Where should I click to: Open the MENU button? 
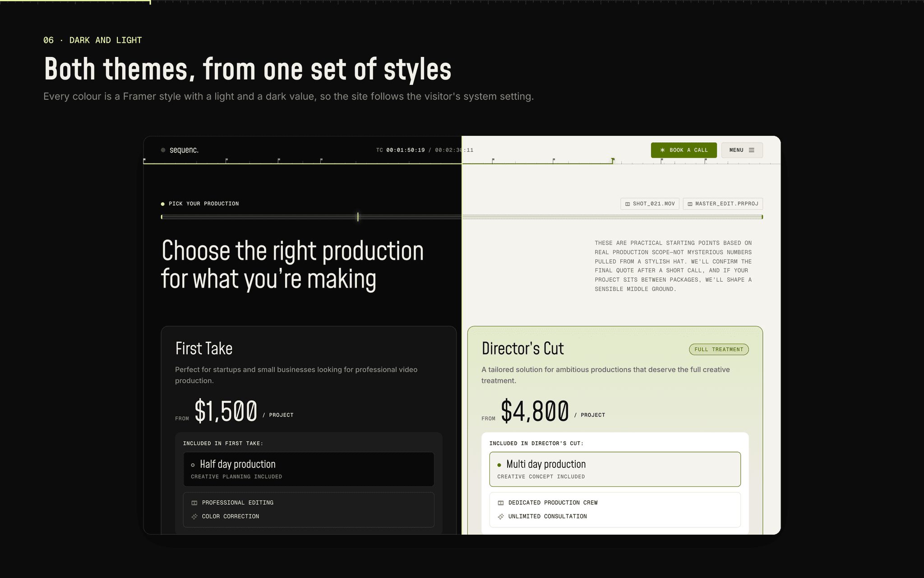pyautogui.click(x=742, y=150)
